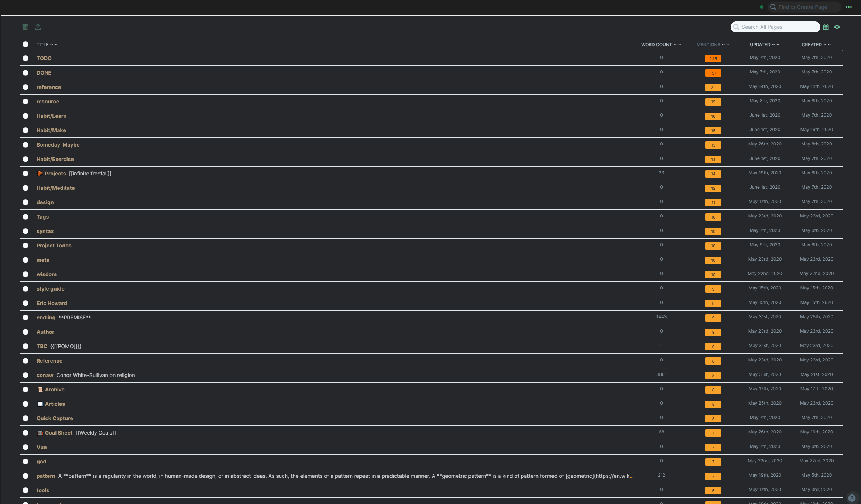Image resolution: width=861 pixels, height=504 pixels.
Task: Toggle the eye visibility filter icon
Action: coord(837,27)
